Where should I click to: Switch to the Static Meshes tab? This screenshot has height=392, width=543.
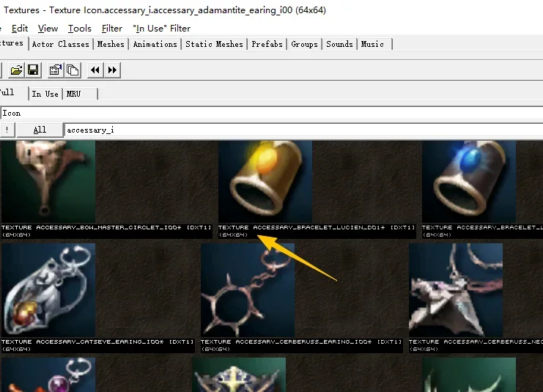pos(215,44)
